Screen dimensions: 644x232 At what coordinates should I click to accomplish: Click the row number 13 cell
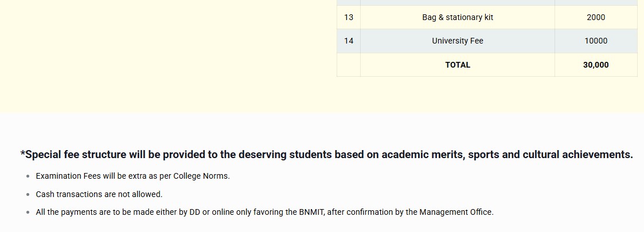tap(349, 17)
